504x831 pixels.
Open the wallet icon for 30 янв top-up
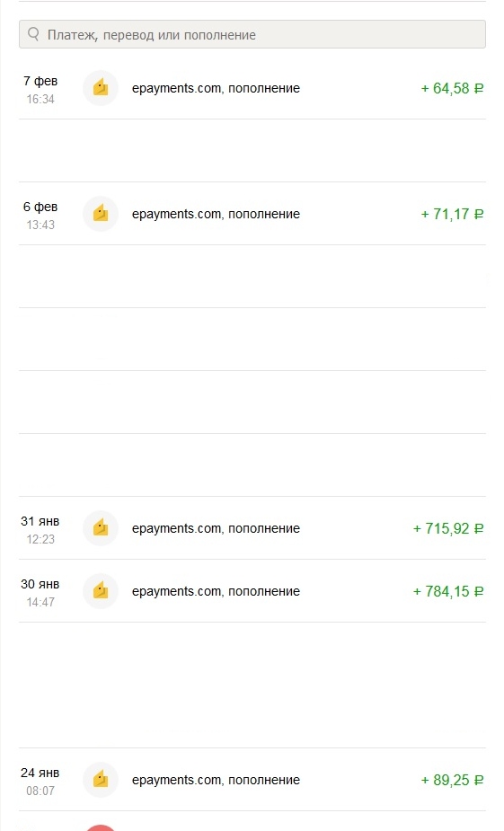(x=100, y=591)
